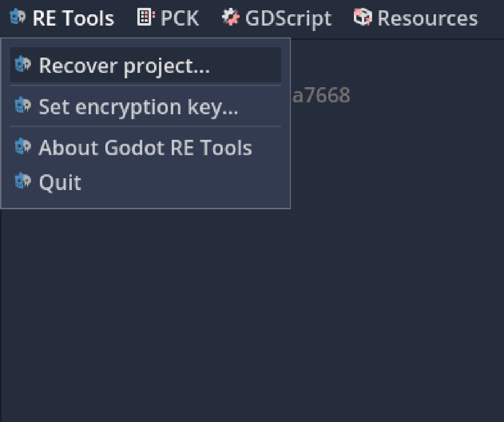Click the skull icon next to Quit

(23, 182)
